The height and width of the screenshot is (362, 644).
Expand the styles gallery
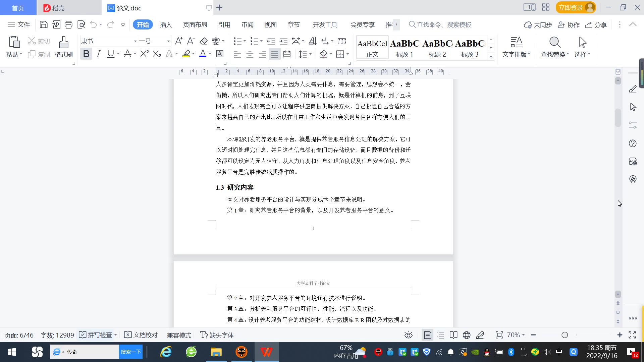(491, 56)
